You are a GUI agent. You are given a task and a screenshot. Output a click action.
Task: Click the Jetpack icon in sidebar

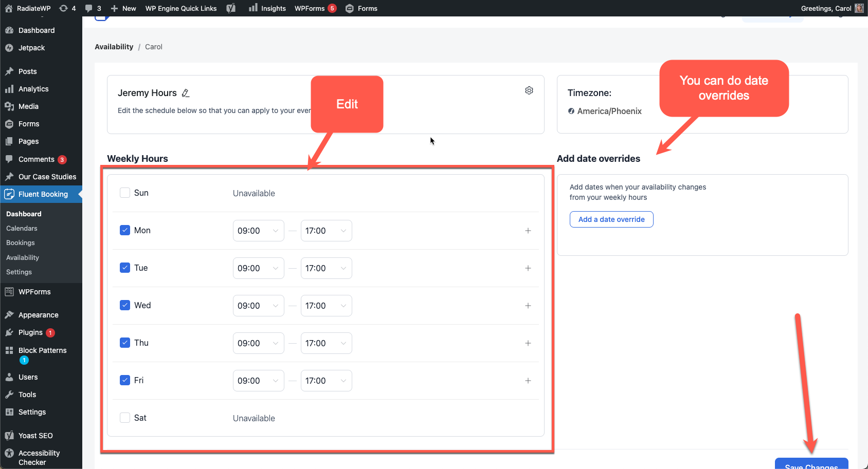9,48
